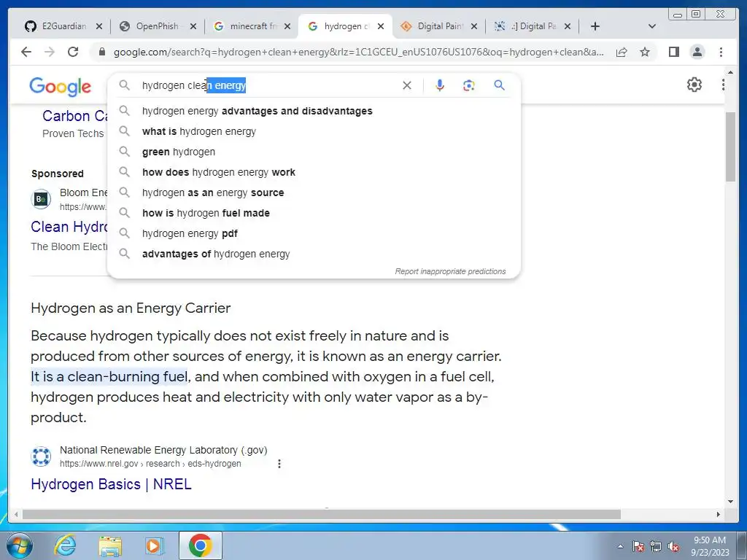Open Action Center flag in the tray

click(x=638, y=546)
